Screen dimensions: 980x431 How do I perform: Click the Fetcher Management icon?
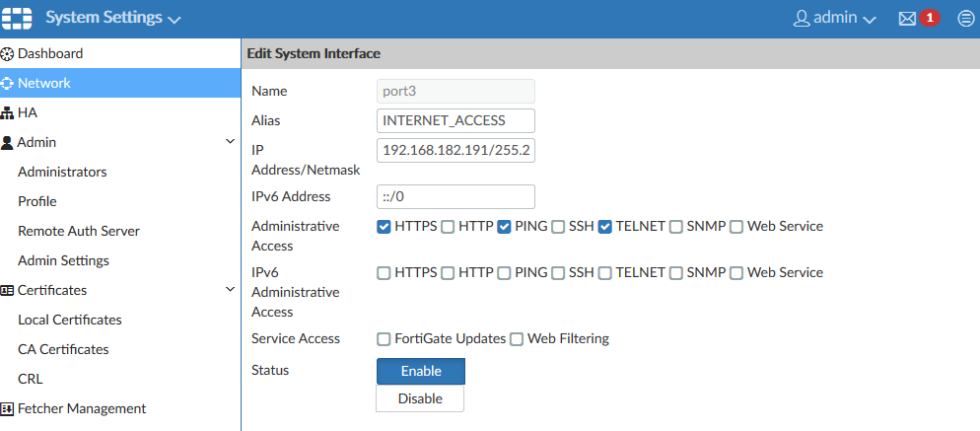[8, 408]
